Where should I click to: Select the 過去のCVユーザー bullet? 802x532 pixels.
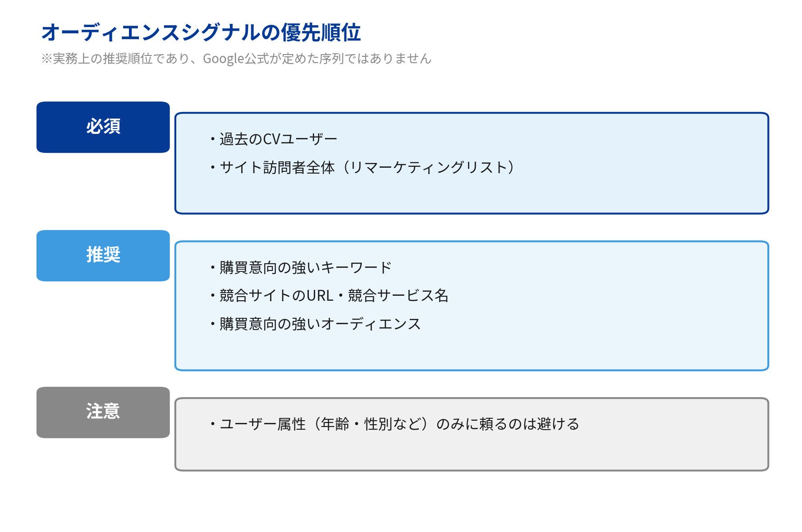[274, 139]
